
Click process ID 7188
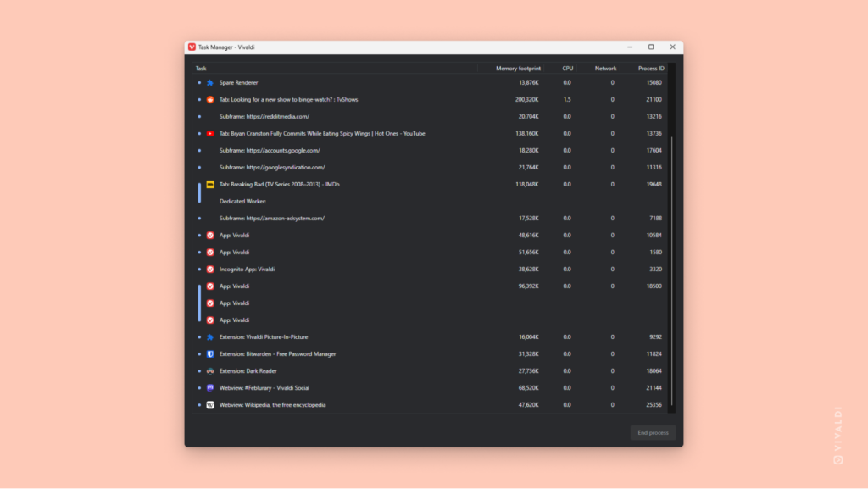[x=655, y=219]
